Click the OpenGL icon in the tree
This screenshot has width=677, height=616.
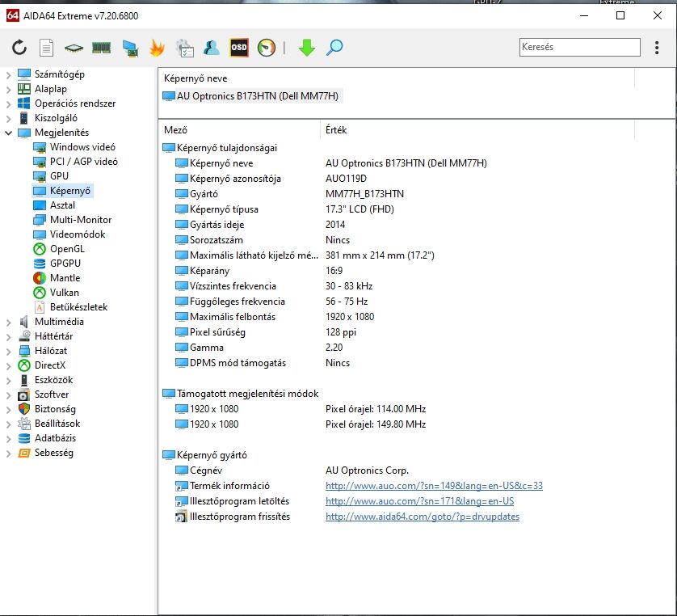(x=40, y=249)
